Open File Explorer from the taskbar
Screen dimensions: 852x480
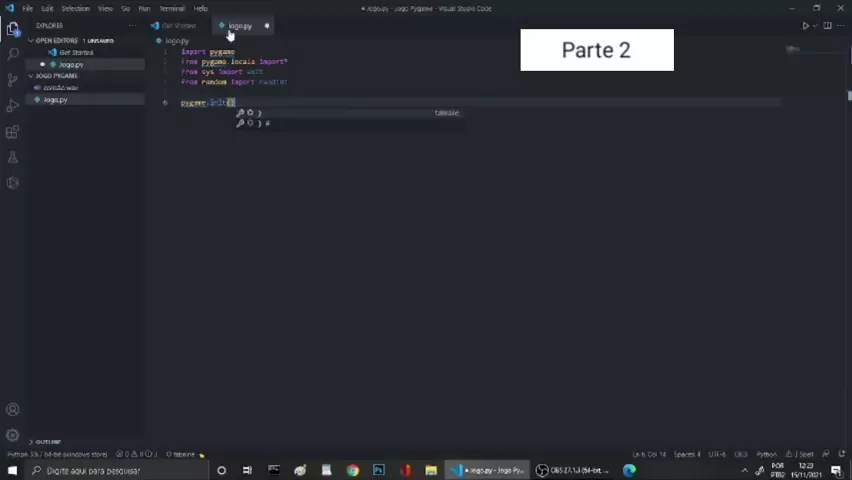(431, 470)
